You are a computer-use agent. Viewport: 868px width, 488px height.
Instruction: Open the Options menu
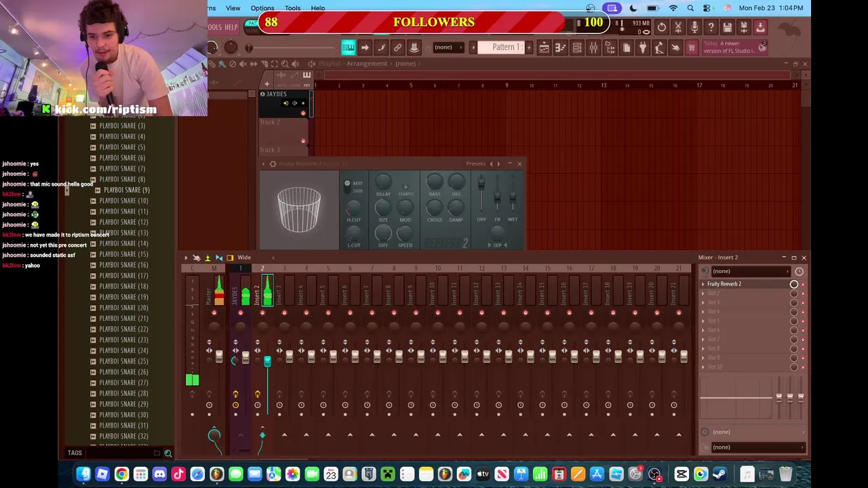pyautogui.click(x=262, y=8)
